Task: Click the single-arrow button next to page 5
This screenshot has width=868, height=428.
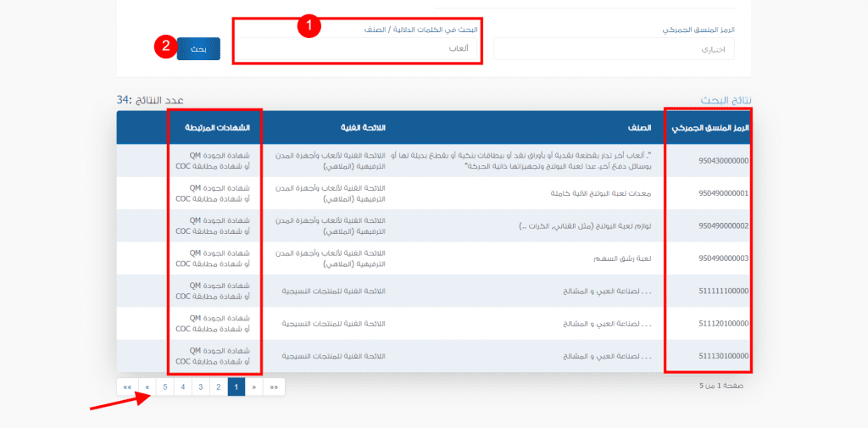Action: pyautogui.click(x=147, y=387)
